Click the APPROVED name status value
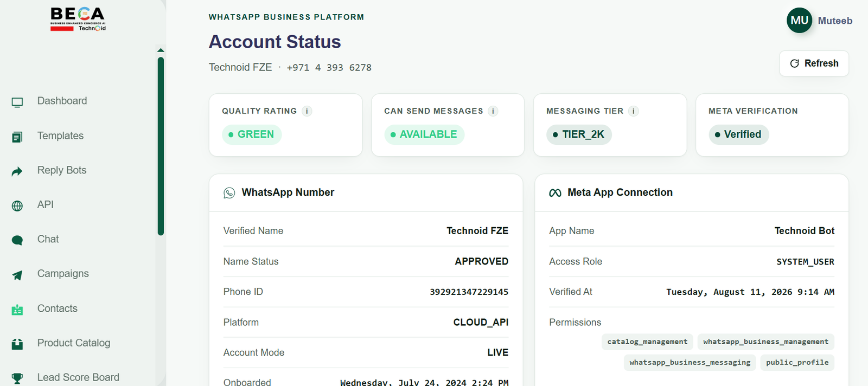This screenshot has width=868, height=386. [x=481, y=261]
